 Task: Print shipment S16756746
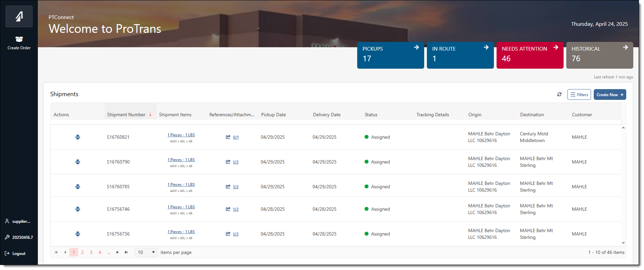point(78,209)
